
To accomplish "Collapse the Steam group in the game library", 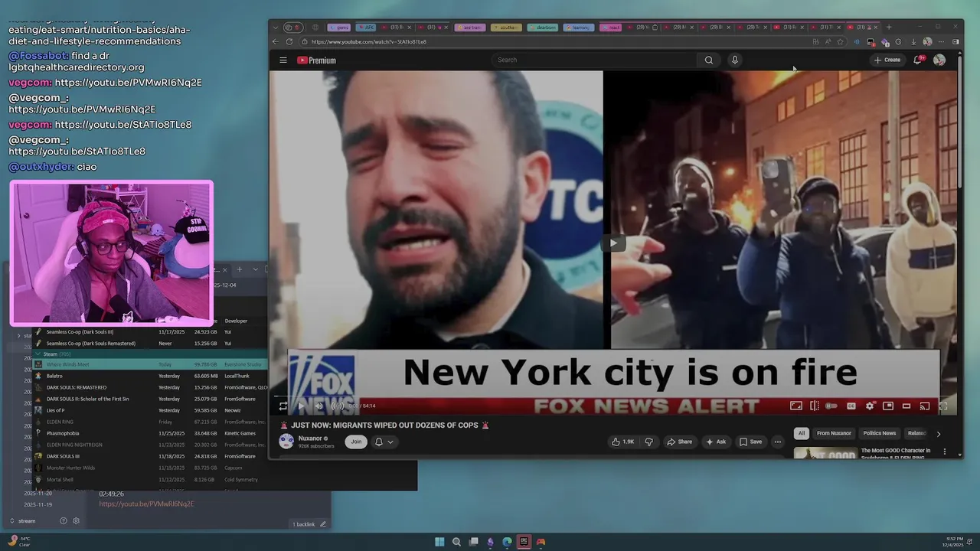I will (x=39, y=354).
